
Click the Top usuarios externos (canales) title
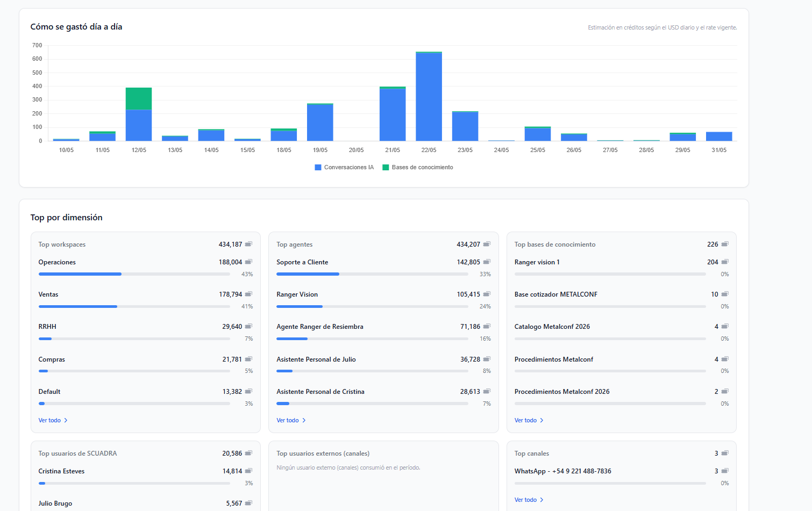tap(323, 454)
